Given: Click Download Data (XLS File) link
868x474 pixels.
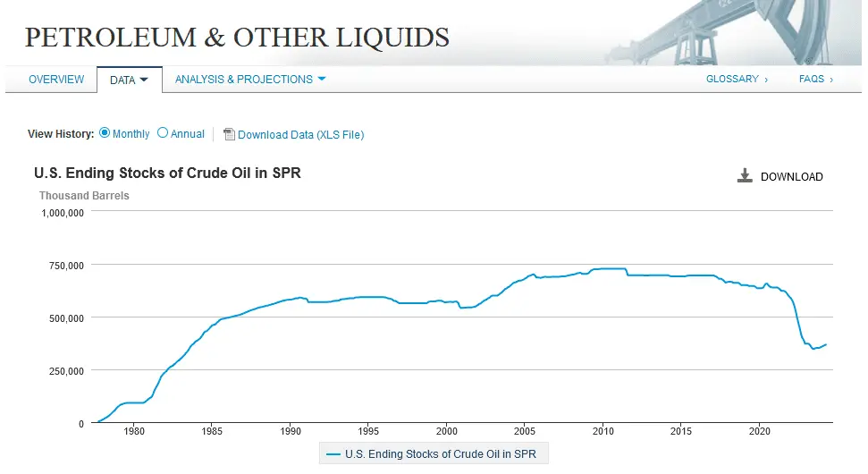Looking at the screenshot, I should pyautogui.click(x=300, y=135).
